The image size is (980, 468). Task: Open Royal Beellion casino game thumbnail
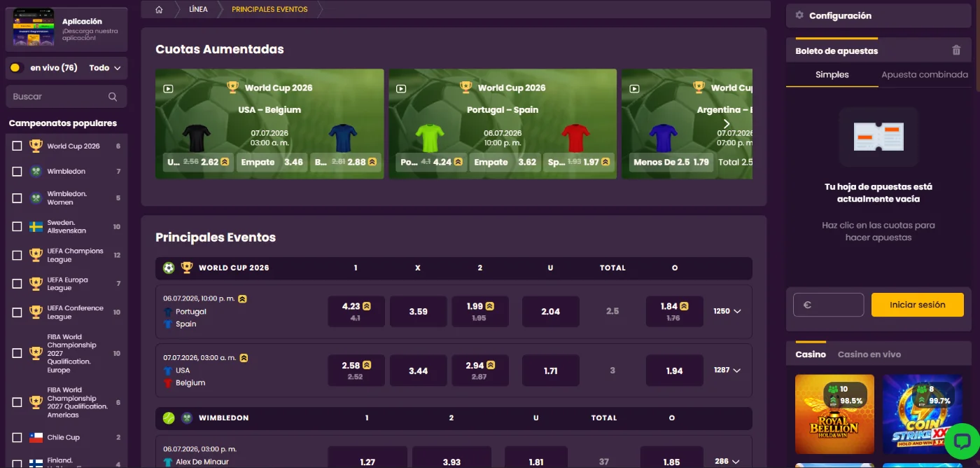834,413
